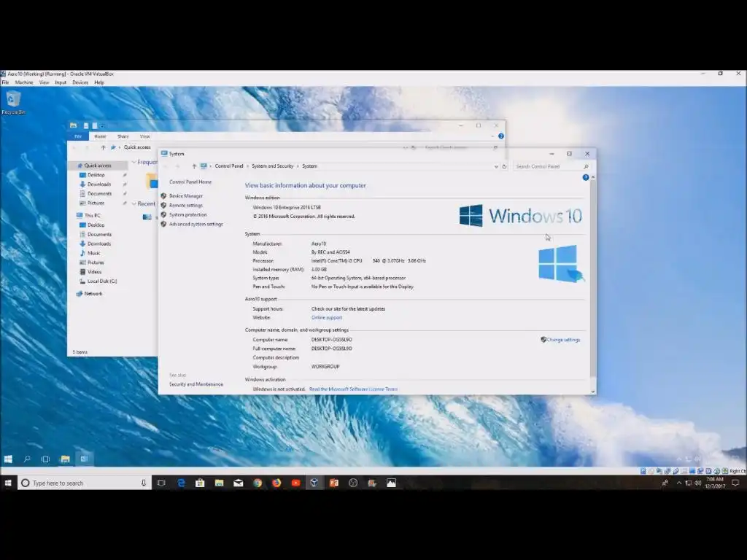Open Photos app from host taskbar
This screenshot has width=747, height=560.
tap(391, 483)
